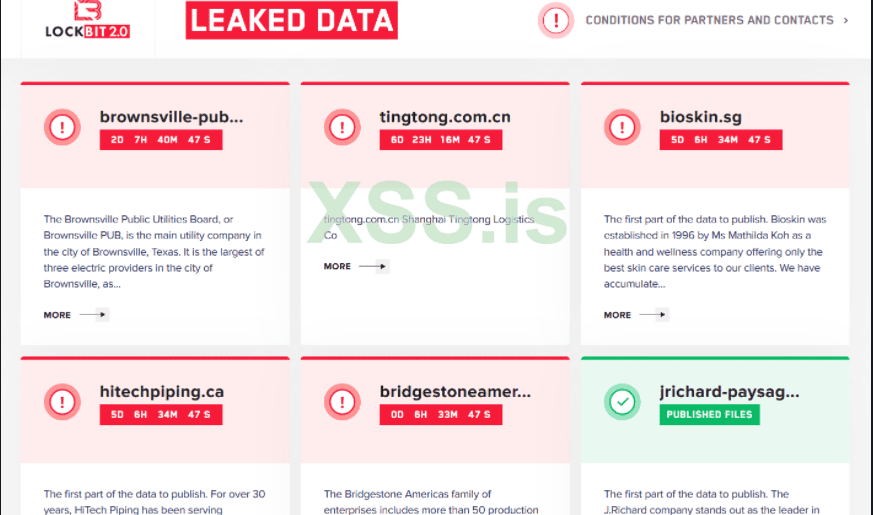Image resolution: width=873 pixels, height=515 pixels.
Task: Click the alert icon beside Conditions for Partners
Action: click(x=555, y=20)
